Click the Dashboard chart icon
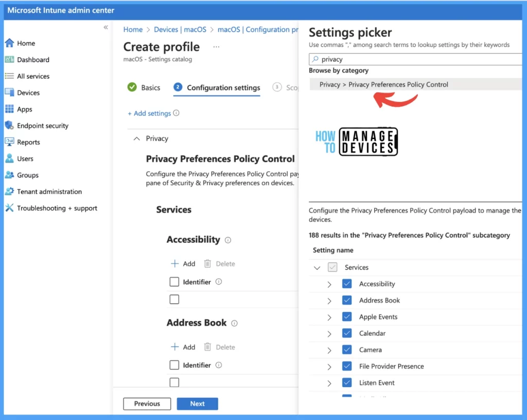The width and height of the screenshot is (527, 420). click(x=9, y=60)
